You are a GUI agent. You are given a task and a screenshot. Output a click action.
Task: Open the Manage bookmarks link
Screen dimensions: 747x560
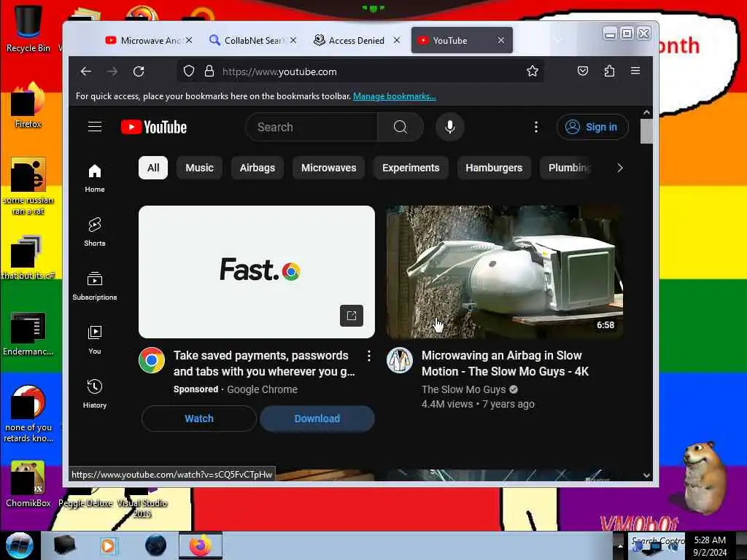point(395,96)
